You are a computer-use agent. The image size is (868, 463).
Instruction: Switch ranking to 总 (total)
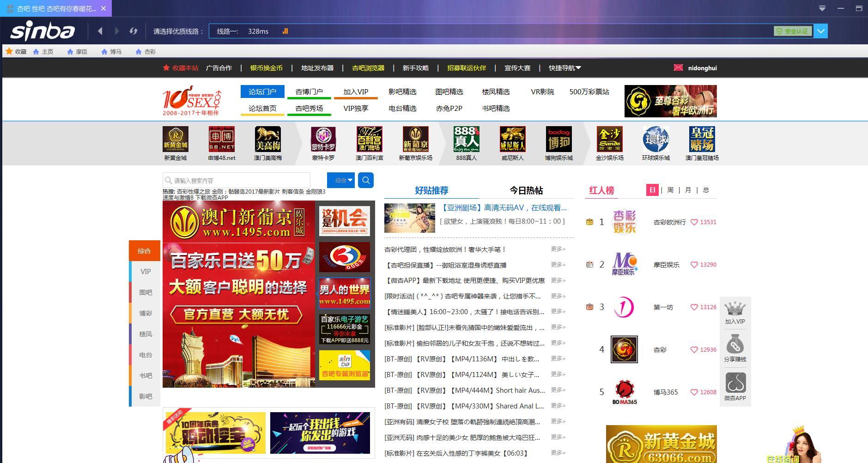706,190
